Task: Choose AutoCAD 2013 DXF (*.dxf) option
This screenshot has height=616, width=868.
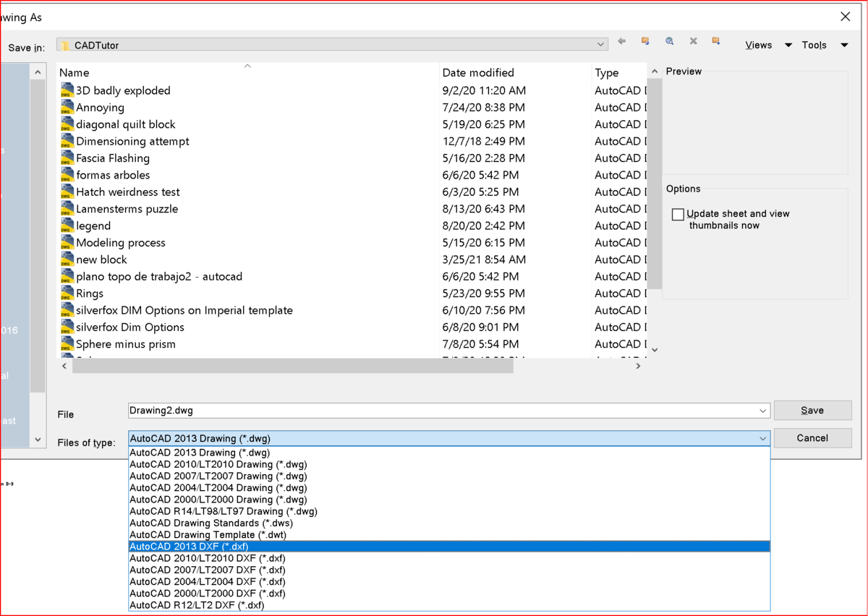Action: (x=449, y=547)
